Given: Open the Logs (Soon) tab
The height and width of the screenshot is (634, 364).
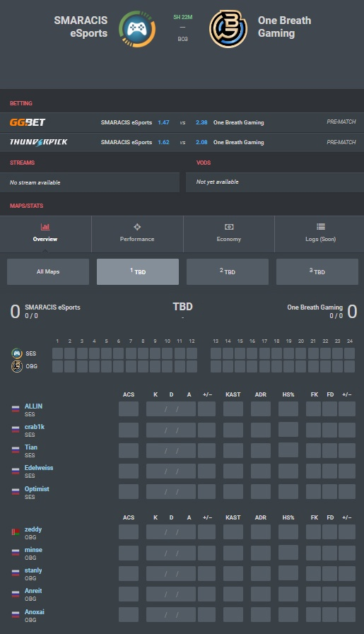Looking at the screenshot, I should click(319, 234).
